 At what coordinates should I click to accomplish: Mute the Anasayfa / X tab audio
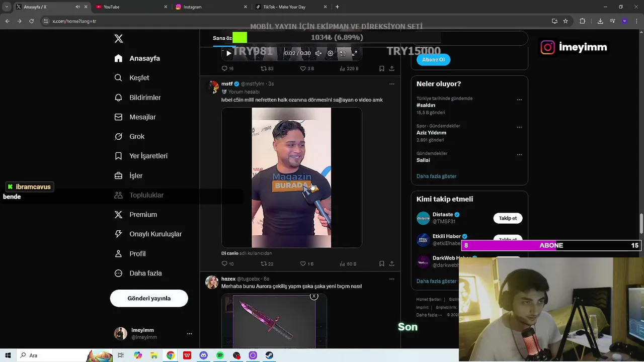[x=77, y=7]
